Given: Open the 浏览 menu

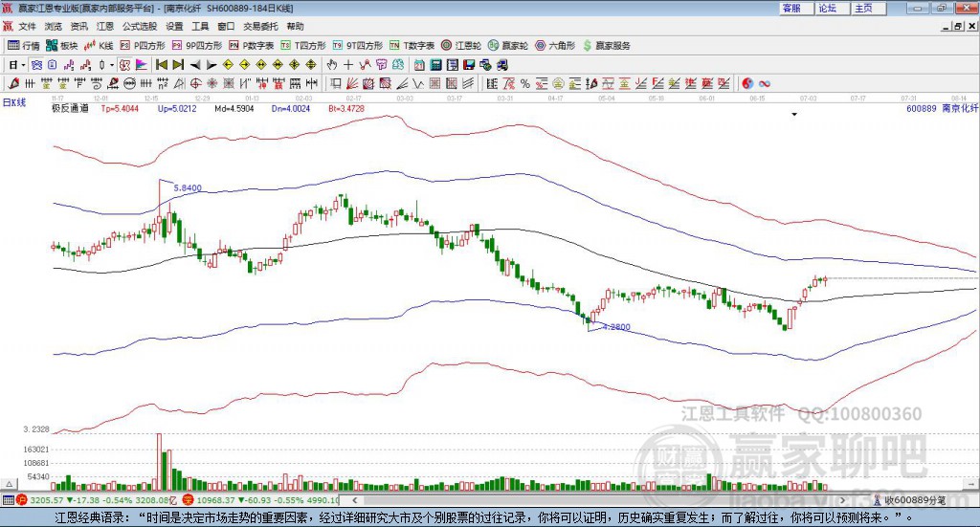Looking at the screenshot, I should pyautogui.click(x=54, y=26).
